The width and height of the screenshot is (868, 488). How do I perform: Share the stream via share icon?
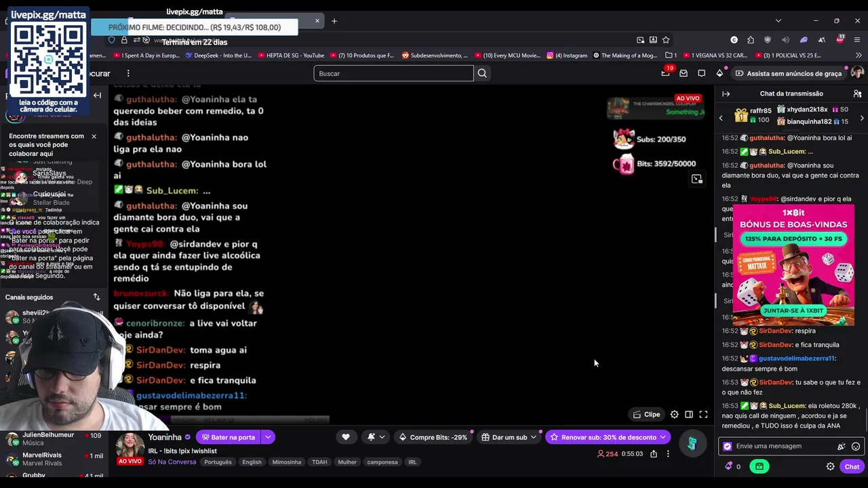pos(654,453)
